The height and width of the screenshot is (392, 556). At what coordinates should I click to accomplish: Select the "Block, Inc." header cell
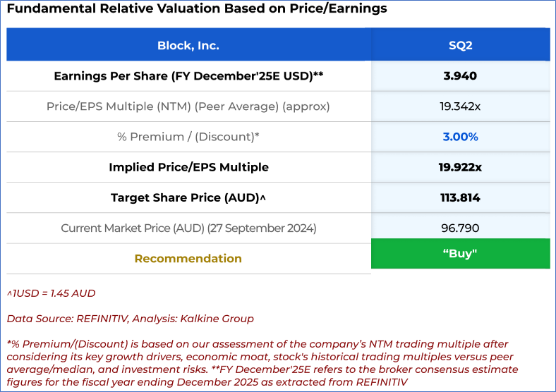click(188, 45)
